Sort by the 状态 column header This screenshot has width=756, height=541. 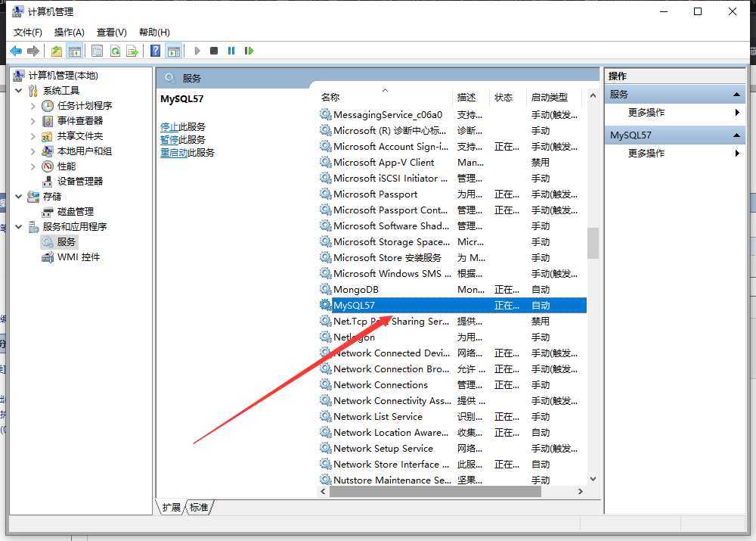pyautogui.click(x=508, y=97)
